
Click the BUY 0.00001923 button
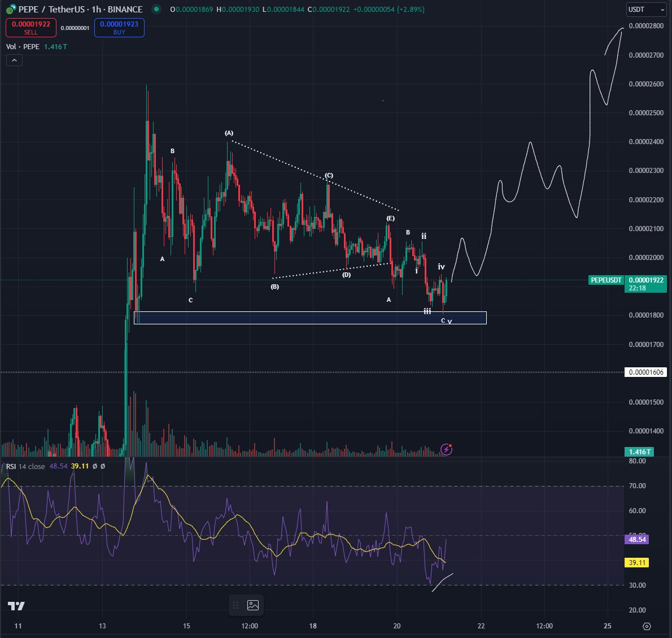(119, 28)
